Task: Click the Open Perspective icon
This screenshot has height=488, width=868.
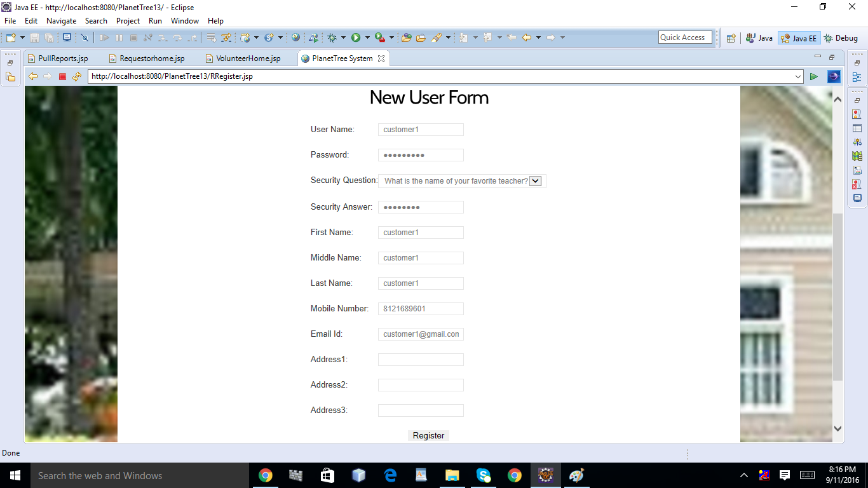Action: click(x=731, y=38)
